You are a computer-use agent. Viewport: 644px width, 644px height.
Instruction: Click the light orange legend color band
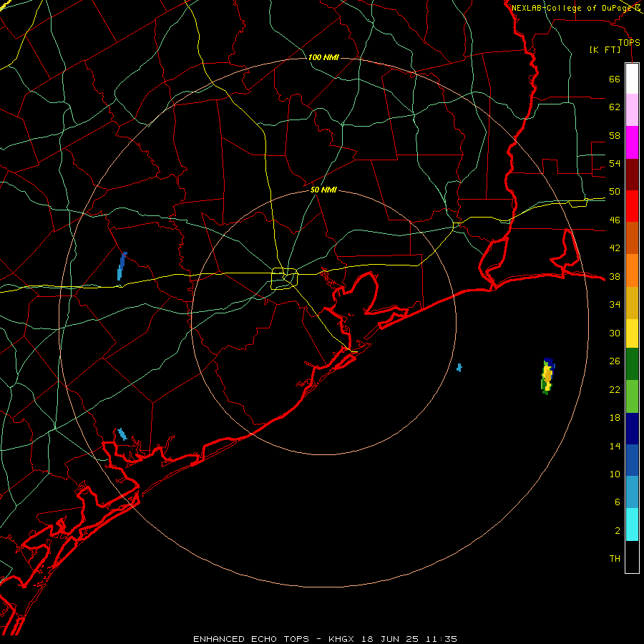pyautogui.click(x=632, y=270)
